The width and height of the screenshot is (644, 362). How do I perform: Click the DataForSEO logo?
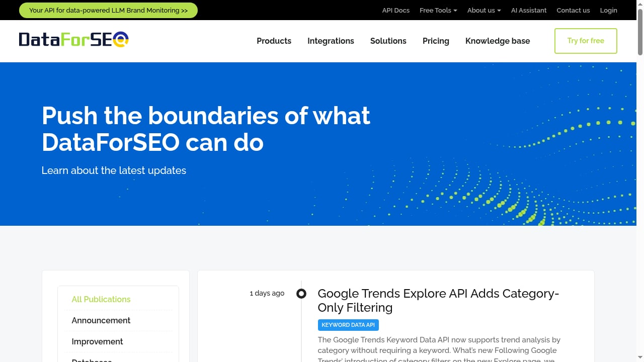(x=74, y=40)
